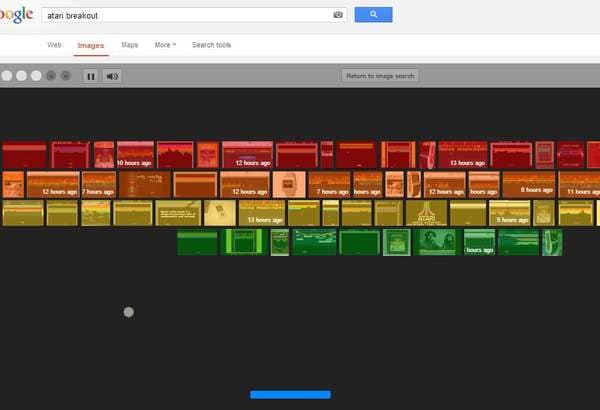Switch to the Maps tab
Screen dimensions: 600x410
(x=129, y=45)
